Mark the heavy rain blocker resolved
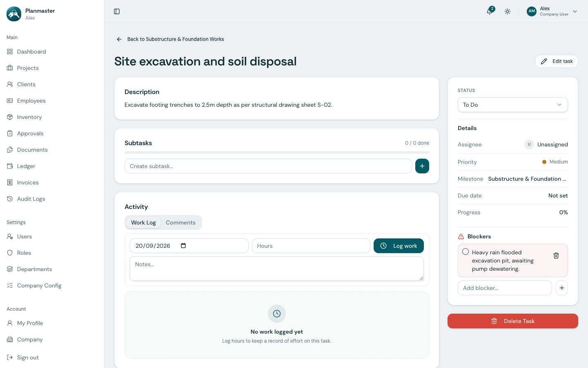The width and height of the screenshot is (588, 368). coord(465,252)
